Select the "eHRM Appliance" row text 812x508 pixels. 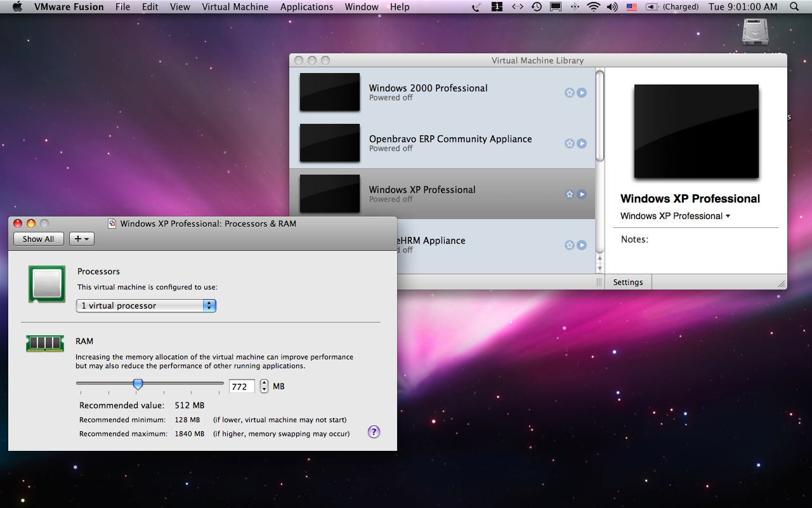[x=431, y=241]
